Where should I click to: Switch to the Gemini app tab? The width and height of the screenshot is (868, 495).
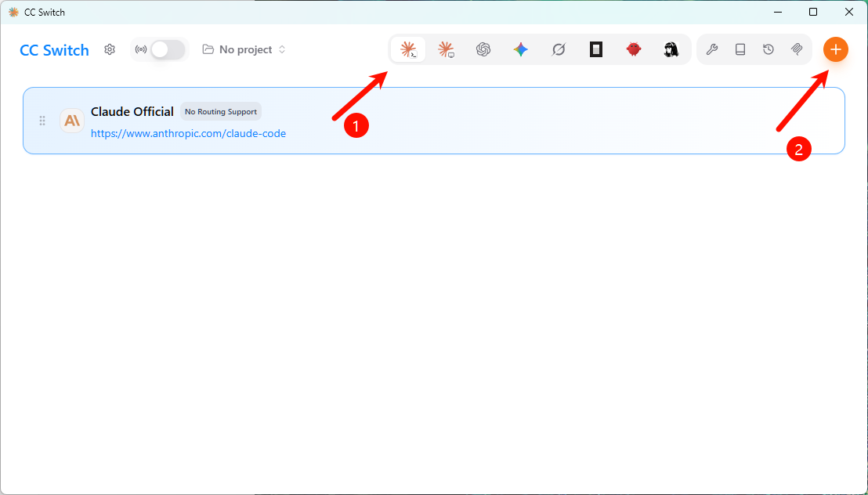(521, 50)
